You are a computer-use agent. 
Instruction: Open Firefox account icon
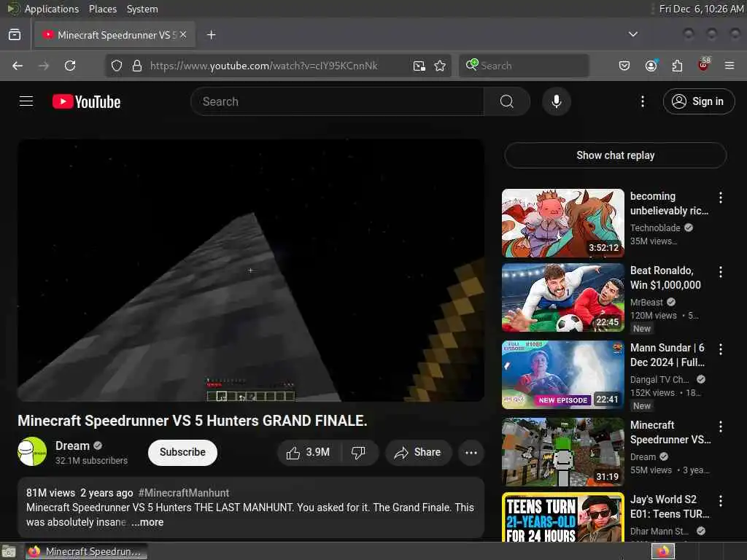(651, 66)
